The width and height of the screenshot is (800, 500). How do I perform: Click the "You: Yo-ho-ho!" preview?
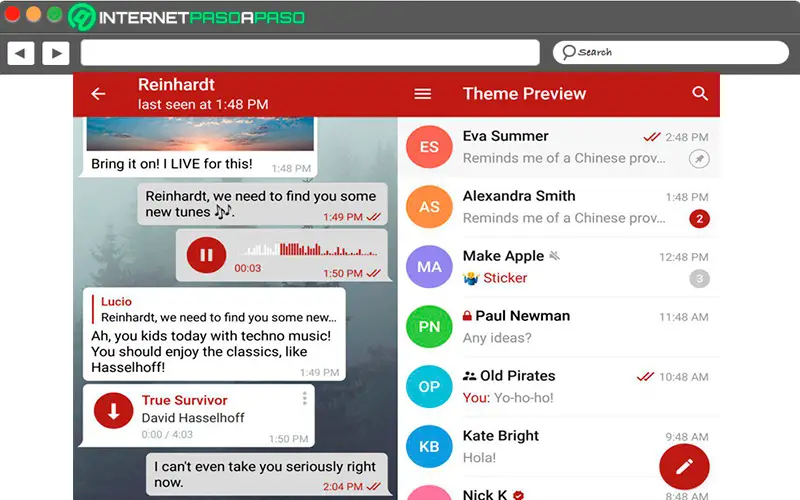tap(508, 397)
